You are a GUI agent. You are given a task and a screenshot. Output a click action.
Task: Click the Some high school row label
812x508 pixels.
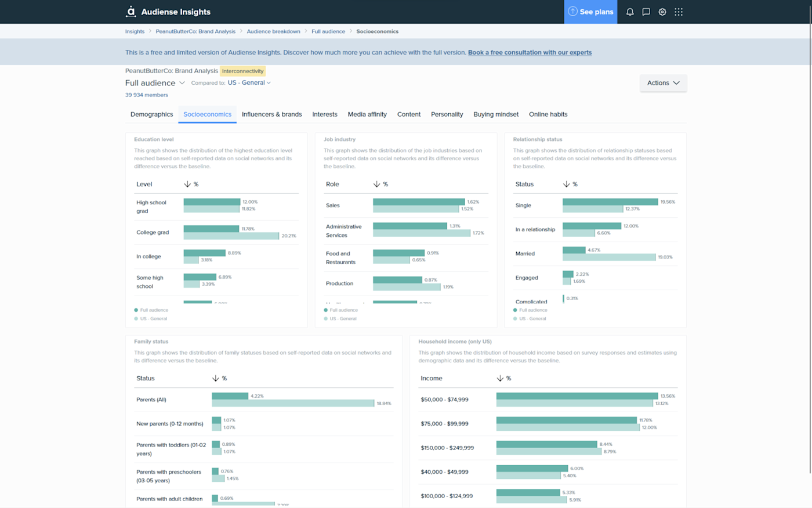tap(150, 282)
